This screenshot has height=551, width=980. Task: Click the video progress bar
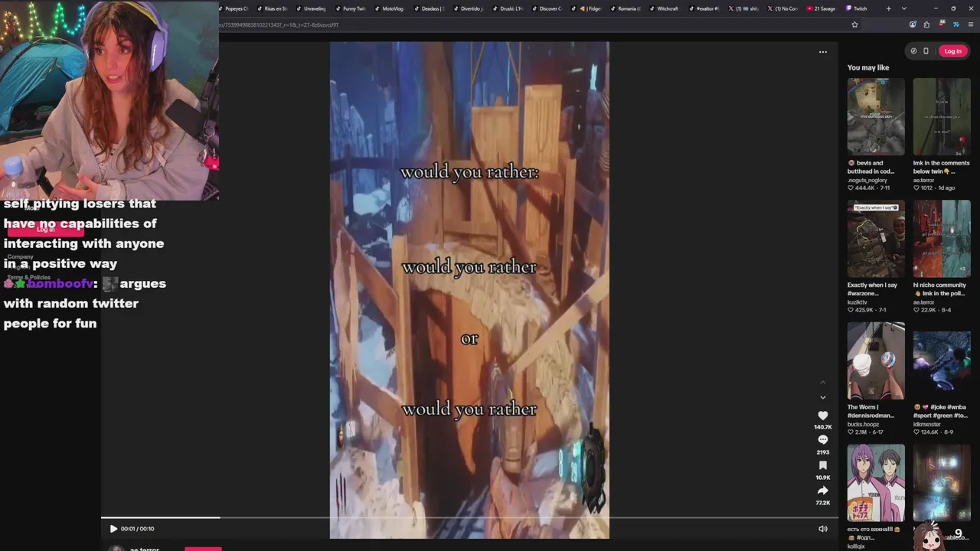click(469, 518)
